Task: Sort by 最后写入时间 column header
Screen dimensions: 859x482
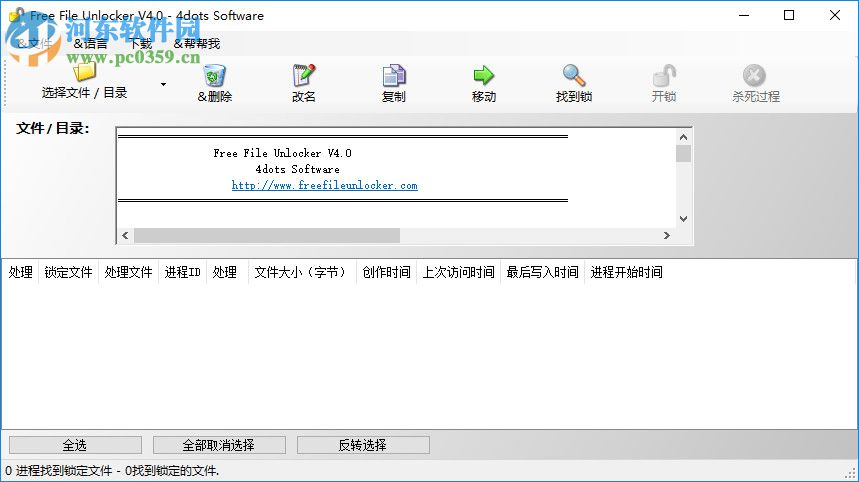Action: coord(542,272)
